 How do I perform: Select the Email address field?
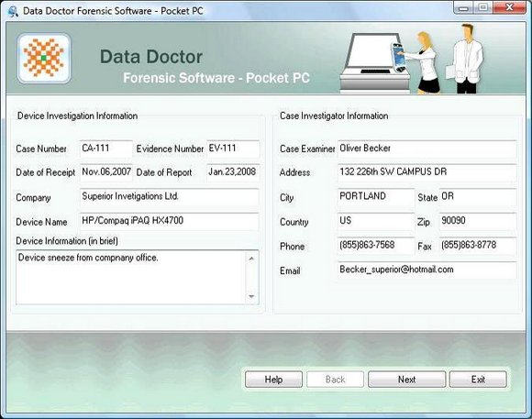427,270
